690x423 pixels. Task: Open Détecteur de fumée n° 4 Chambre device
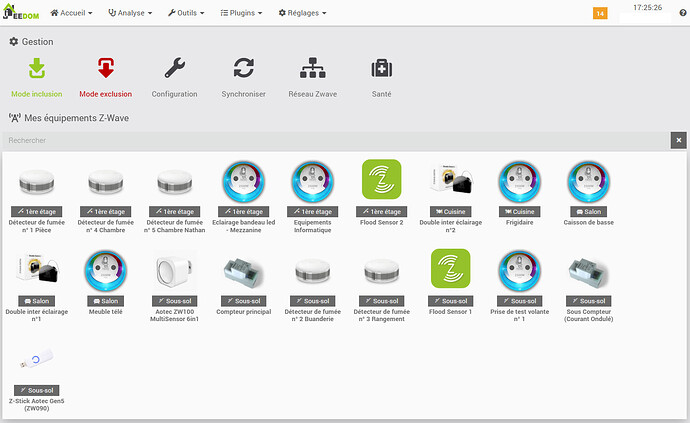(x=106, y=182)
